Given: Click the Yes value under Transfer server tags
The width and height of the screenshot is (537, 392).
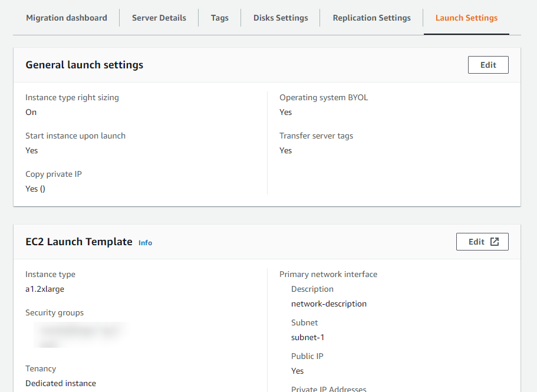Looking at the screenshot, I should pyautogui.click(x=286, y=151).
